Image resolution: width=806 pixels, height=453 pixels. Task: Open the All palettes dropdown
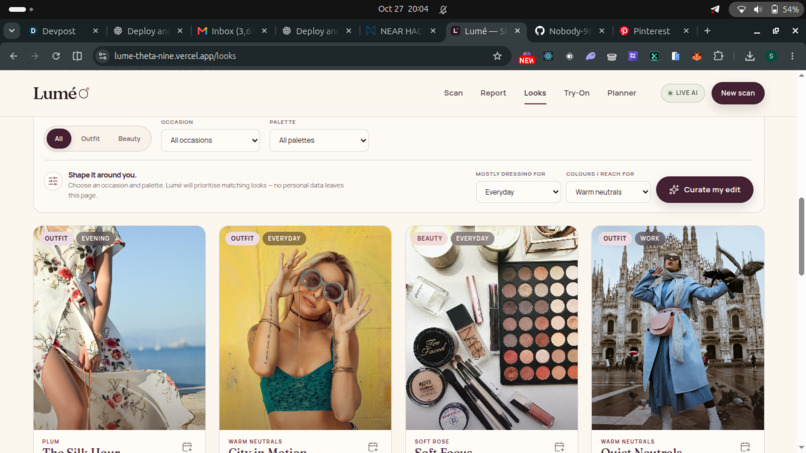[319, 140]
